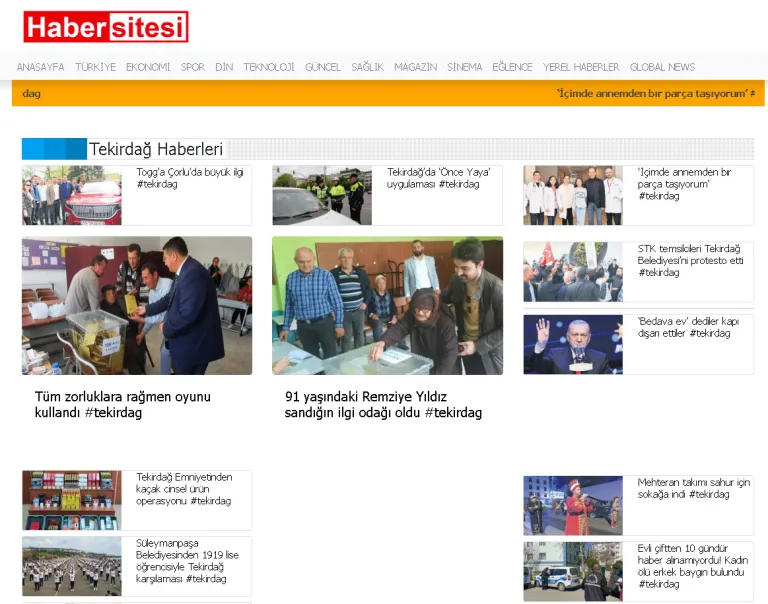Open the Togg'a Çorlu'da büyük ilgi headline
Viewport: 768px width, 604px height.
pos(190,178)
